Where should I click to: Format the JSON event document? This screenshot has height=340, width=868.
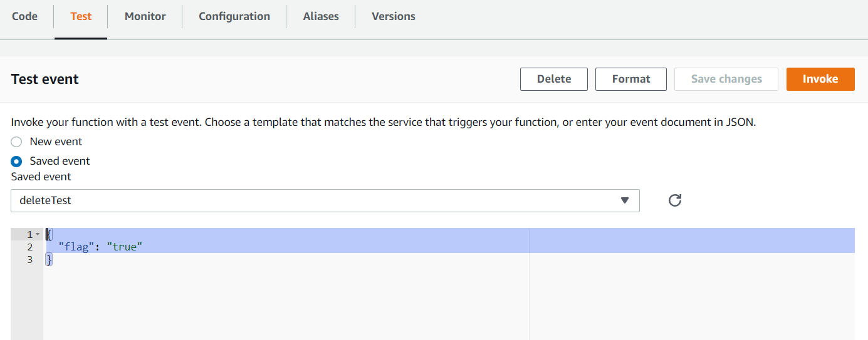point(631,79)
